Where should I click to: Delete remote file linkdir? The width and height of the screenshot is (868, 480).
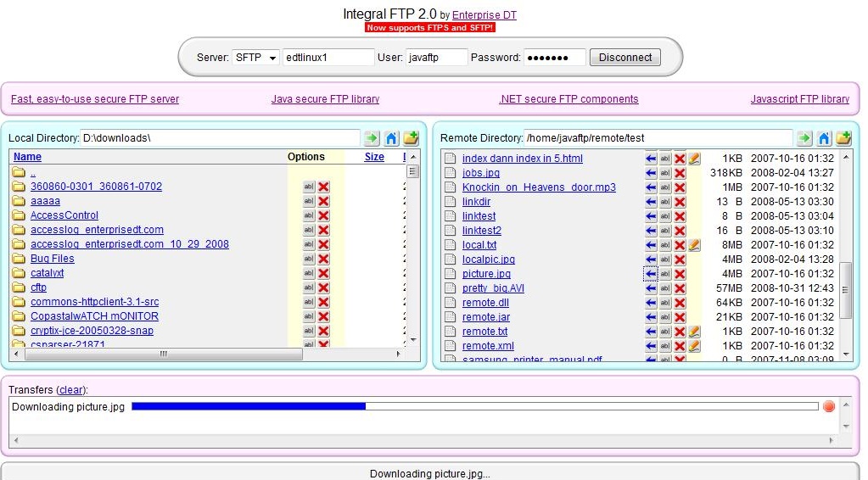coord(680,202)
